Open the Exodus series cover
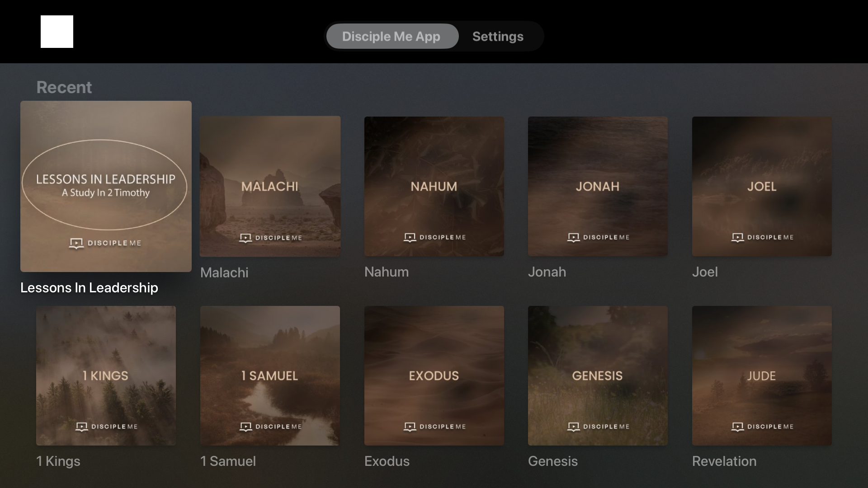The width and height of the screenshot is (868, 488). point(434,375)
